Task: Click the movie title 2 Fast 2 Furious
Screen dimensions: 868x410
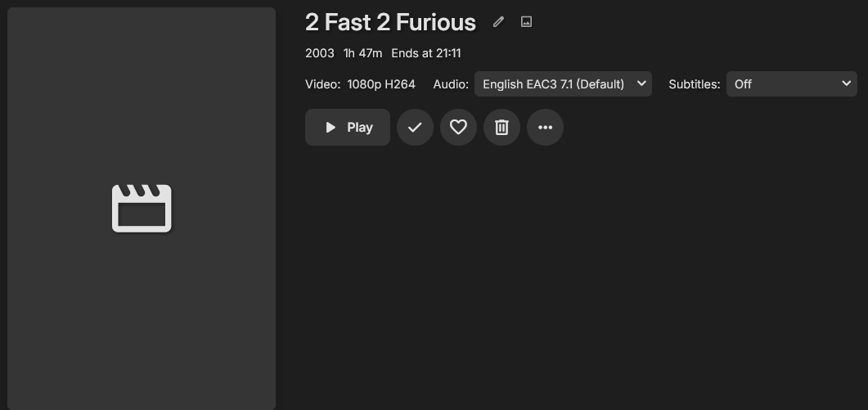Action: pyautogui.click(x=390, y=22)
